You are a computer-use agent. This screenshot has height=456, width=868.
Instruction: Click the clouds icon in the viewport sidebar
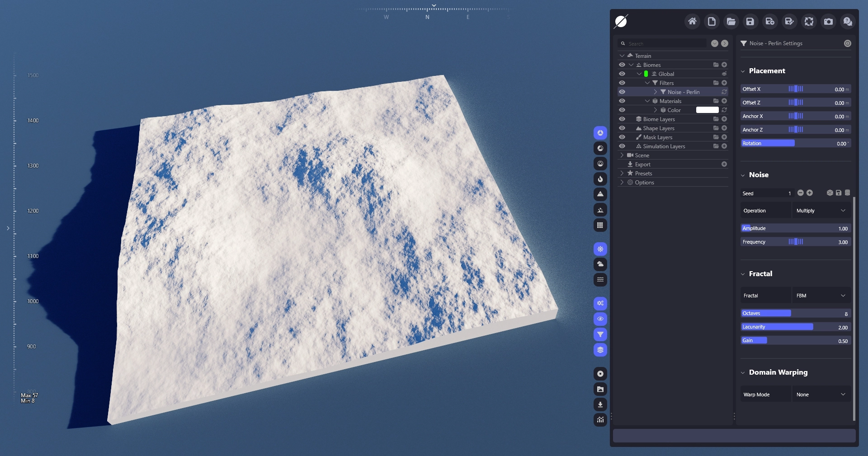(600, 264)
